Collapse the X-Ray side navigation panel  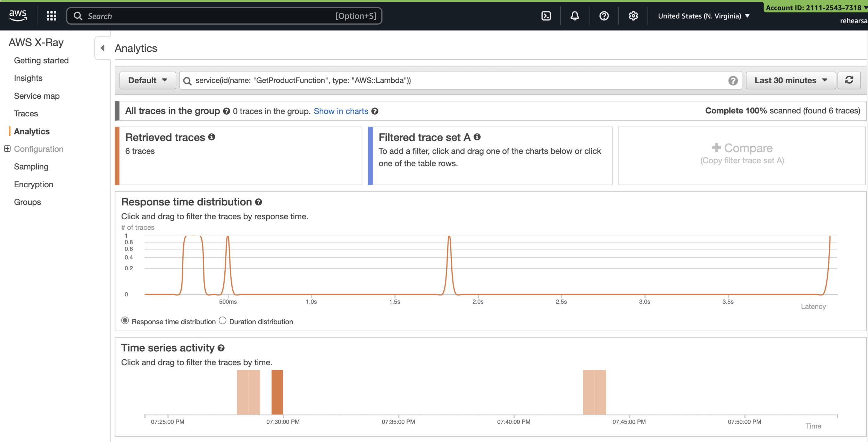click(102, 48)
